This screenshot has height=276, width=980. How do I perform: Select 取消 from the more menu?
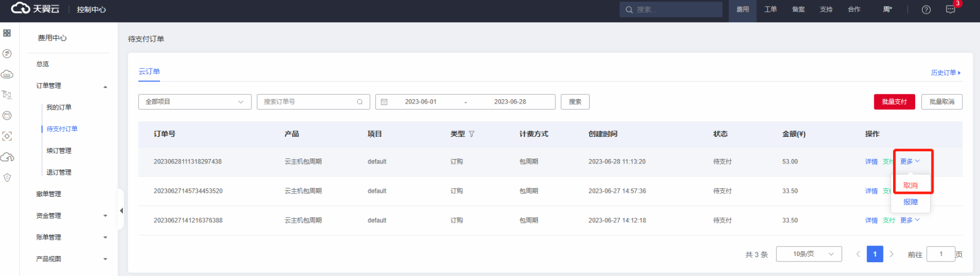[910, 186]
